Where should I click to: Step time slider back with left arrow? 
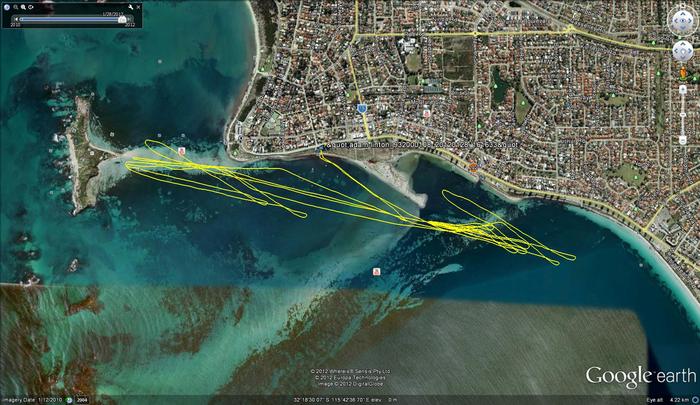coord(13,18)
